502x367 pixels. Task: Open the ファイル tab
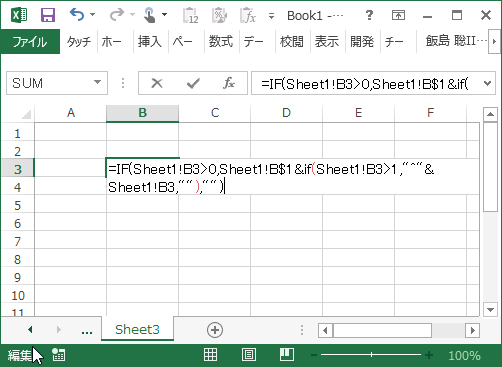30,41
